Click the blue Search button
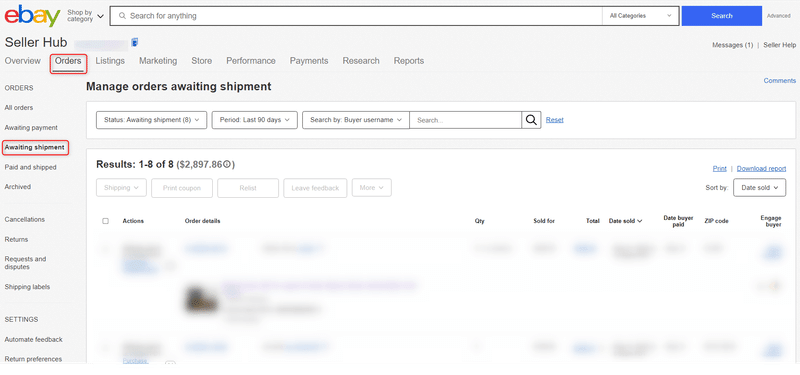Screen dimensions: 800x375 (x=722, y=16)
